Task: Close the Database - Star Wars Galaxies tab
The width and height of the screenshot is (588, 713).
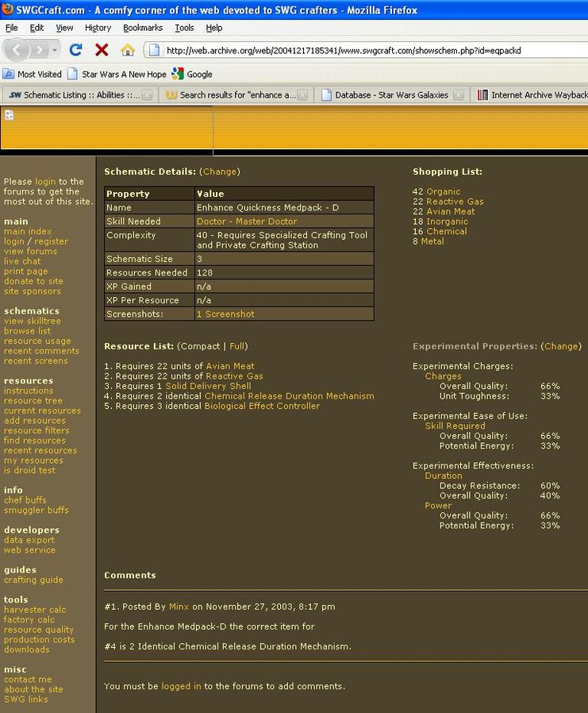Action: point(458,95)
